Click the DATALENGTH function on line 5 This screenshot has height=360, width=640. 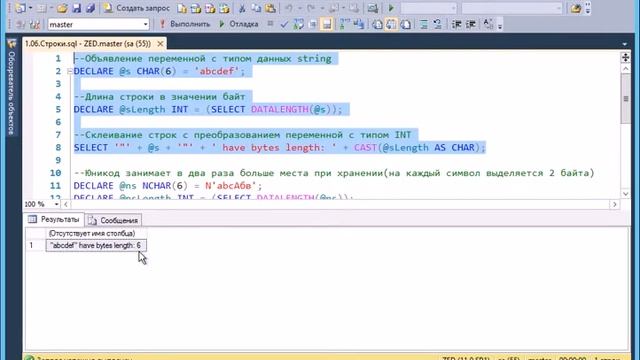tap(280, 109)
